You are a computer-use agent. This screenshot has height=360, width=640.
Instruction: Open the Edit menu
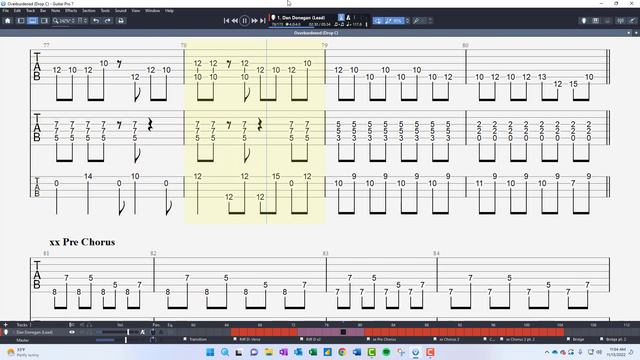click(18, 11)
